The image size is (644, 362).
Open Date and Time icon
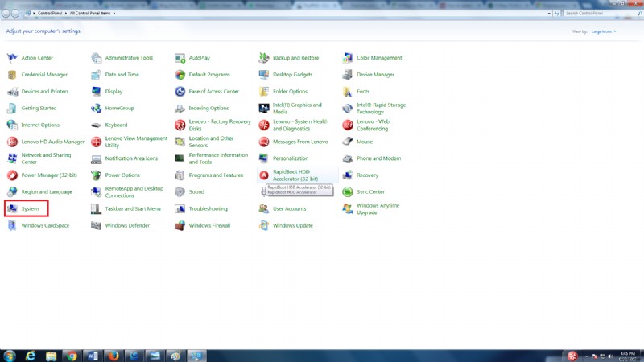(x=96, y=75)
